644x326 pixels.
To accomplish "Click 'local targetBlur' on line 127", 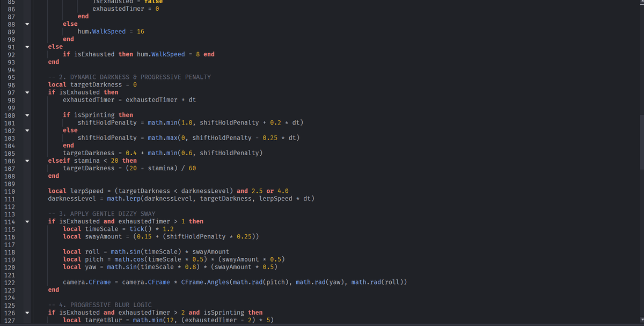I will 92,320.
